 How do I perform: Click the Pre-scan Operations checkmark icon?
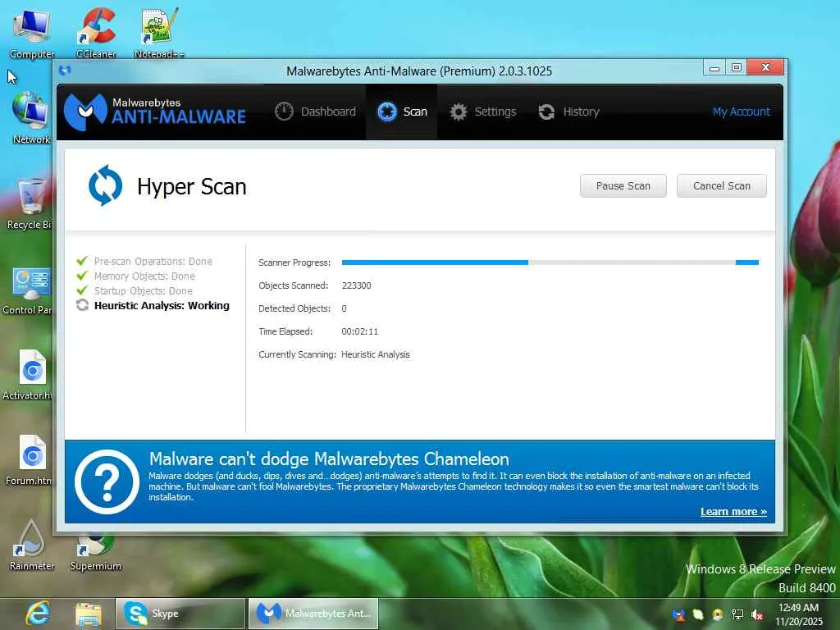tap(82, 261)
